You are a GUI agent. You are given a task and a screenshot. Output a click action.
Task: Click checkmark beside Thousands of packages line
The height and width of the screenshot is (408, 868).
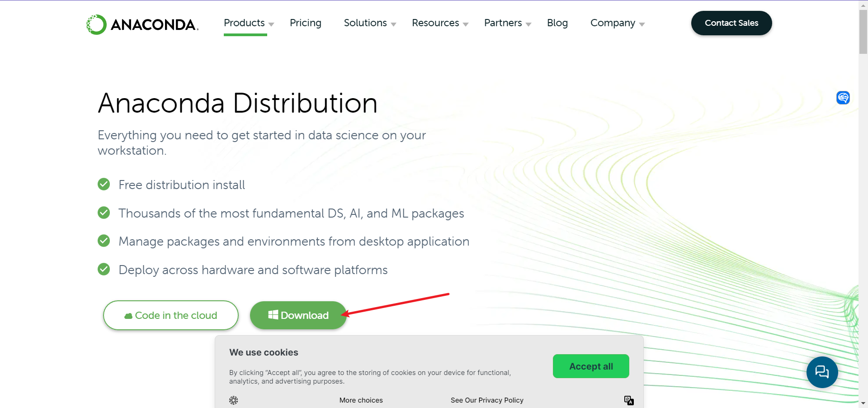pos(104,213)
